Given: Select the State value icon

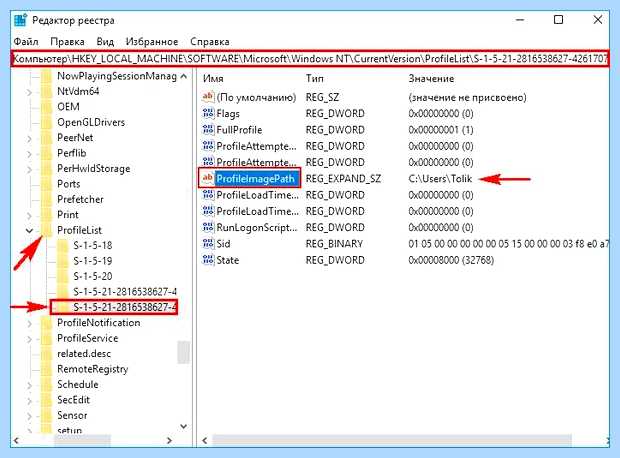Looking at the screenshot, I should pyautogui.click(x=208, y=260).
